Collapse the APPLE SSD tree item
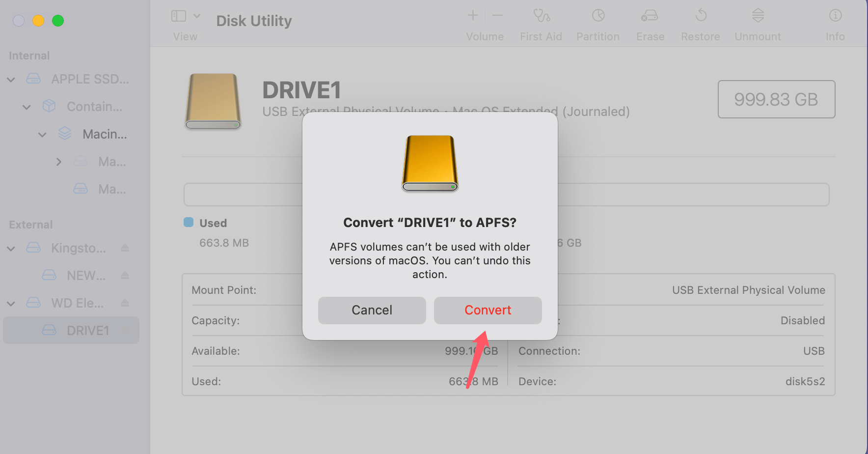This screenshot has height=454, width=868. click(x=11, y=79)
